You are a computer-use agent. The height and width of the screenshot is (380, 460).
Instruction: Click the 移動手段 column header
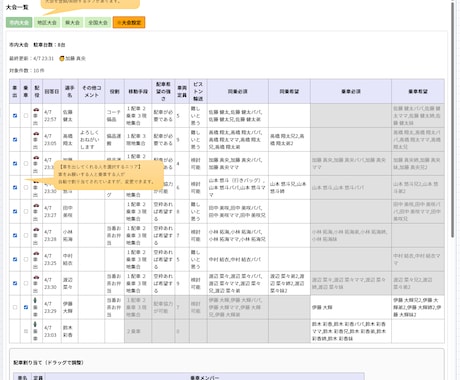pyautogui.click(x=138, y=91)
